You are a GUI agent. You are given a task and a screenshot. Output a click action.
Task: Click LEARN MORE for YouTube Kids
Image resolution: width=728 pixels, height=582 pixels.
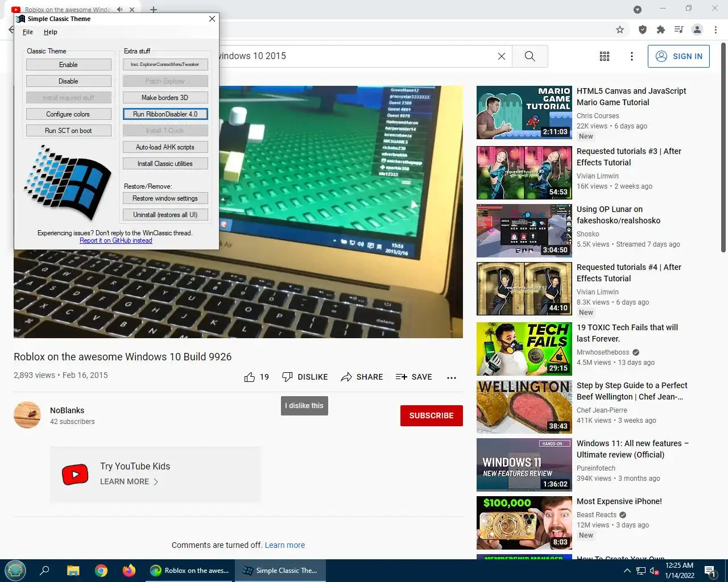(x=129, y=481)
